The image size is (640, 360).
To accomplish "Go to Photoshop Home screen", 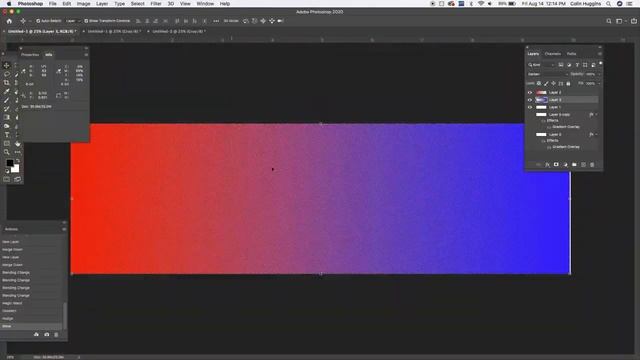I will 9,21.
